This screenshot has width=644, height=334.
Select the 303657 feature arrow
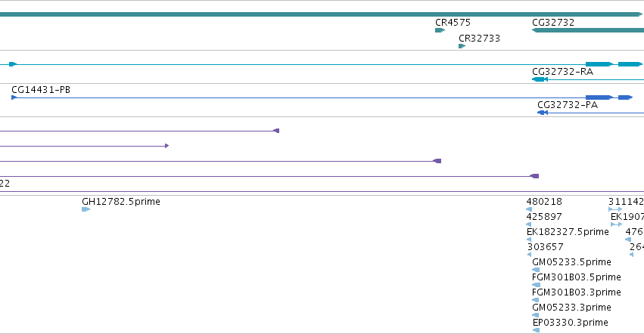[x=530, y=255]
